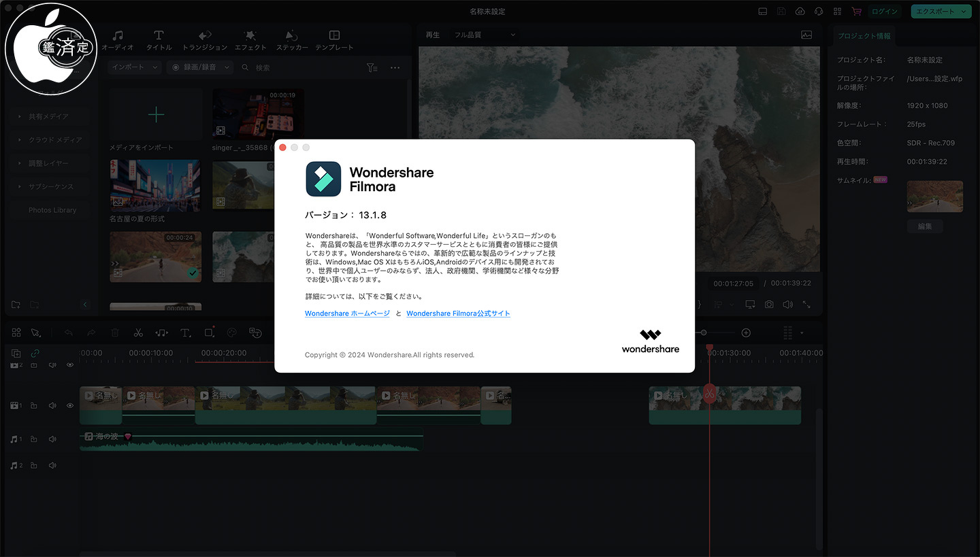
Task: Switch to the ステッカー tab
Action: 292,41
